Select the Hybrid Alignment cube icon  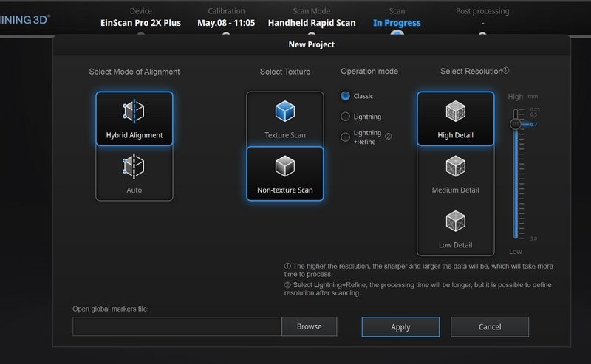coord(134,111)
